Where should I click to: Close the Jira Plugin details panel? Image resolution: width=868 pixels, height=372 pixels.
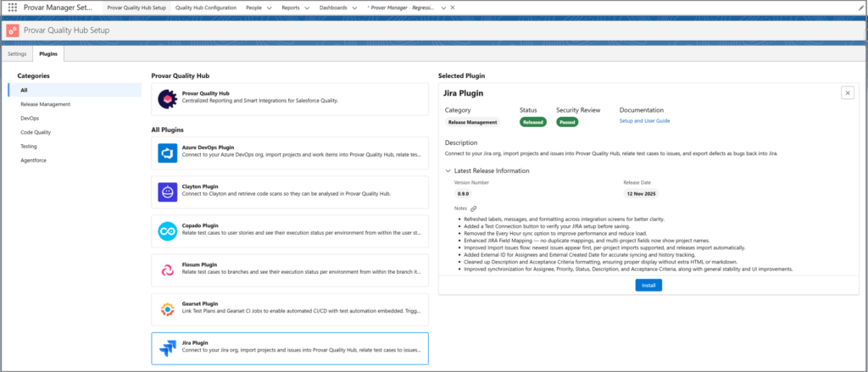pos(848,93)
